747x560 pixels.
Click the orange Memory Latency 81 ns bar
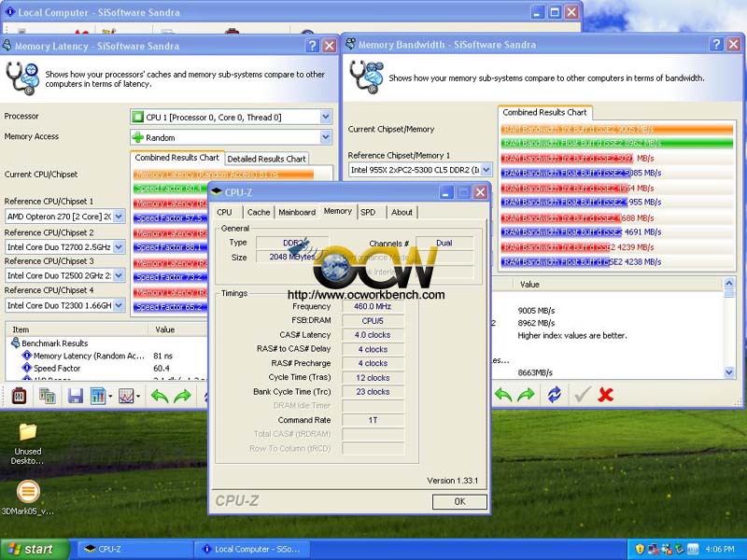point(224,175)
